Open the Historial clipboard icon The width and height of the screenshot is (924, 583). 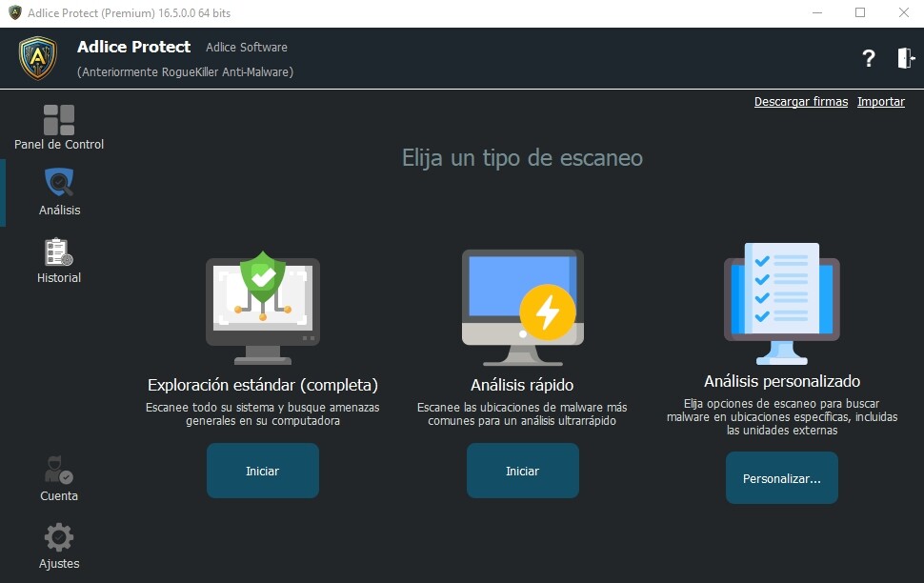(x=59, y=252)
